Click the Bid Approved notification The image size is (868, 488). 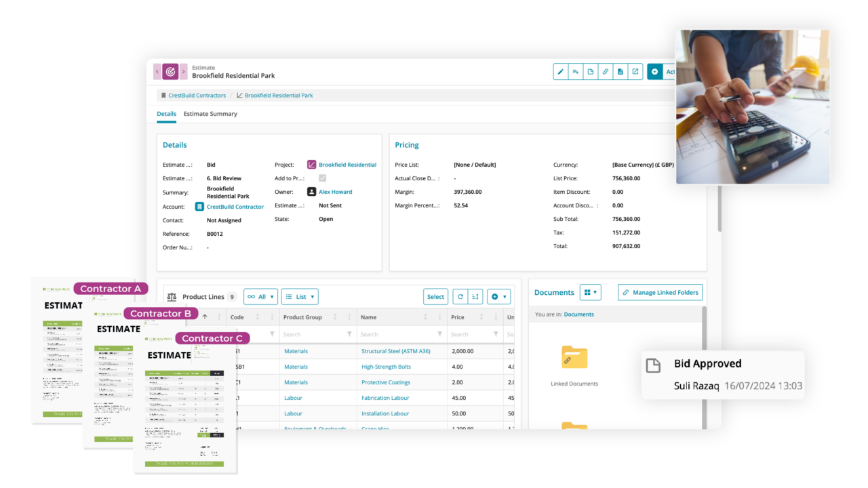[x=723, y=375]
